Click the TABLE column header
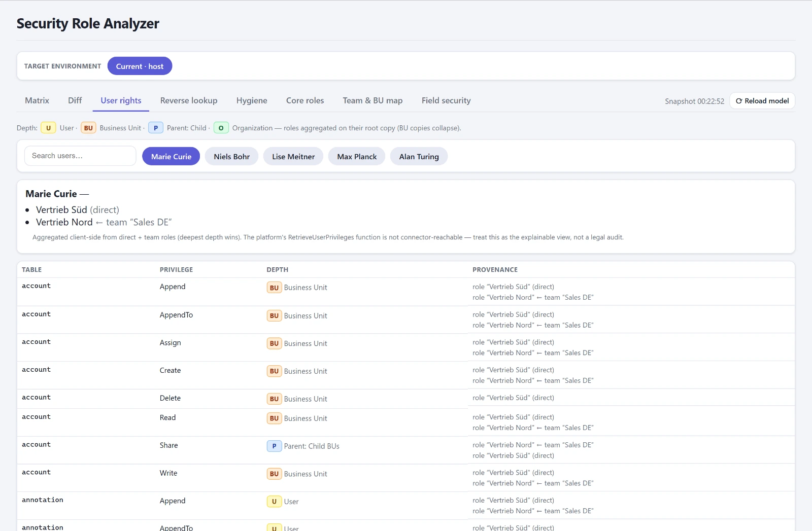812x531 pixels. tap(31, 270)
